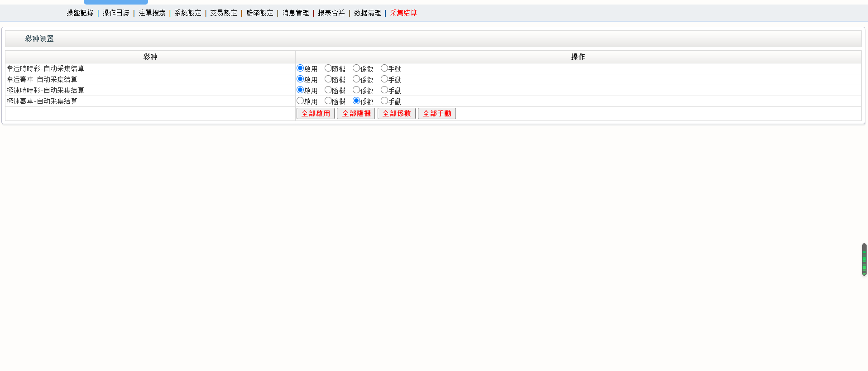Click the 全部啟用 button
This screenshot has width=868, height=371.
point(316,114)
